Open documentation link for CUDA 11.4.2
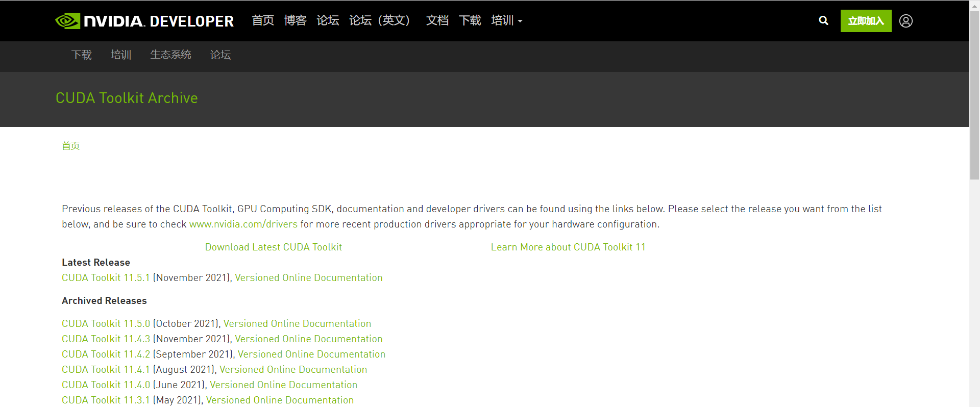 click(x=312, y=354)
